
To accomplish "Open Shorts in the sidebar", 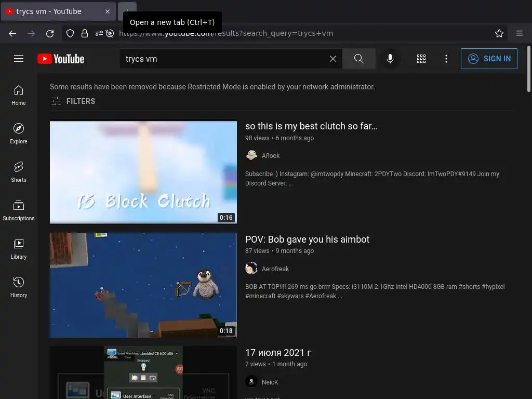I will pos(19,172).
